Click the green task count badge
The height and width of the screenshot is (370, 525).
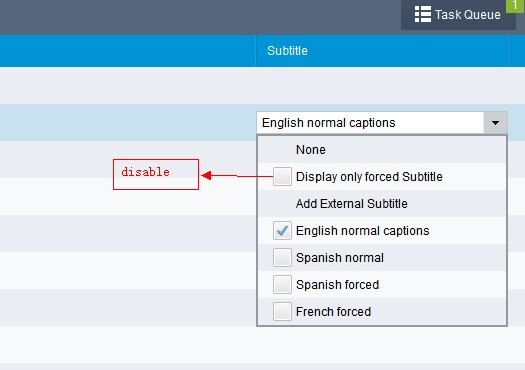pos(515,6)
